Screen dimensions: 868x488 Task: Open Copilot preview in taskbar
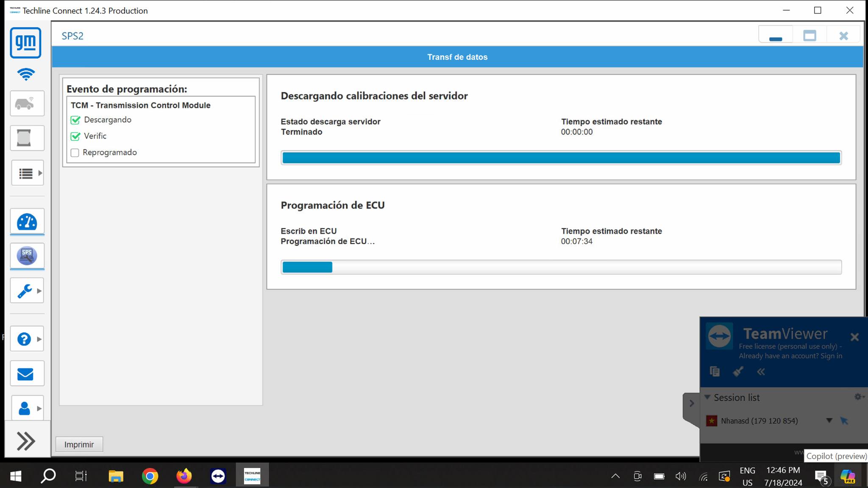(848, 476)
